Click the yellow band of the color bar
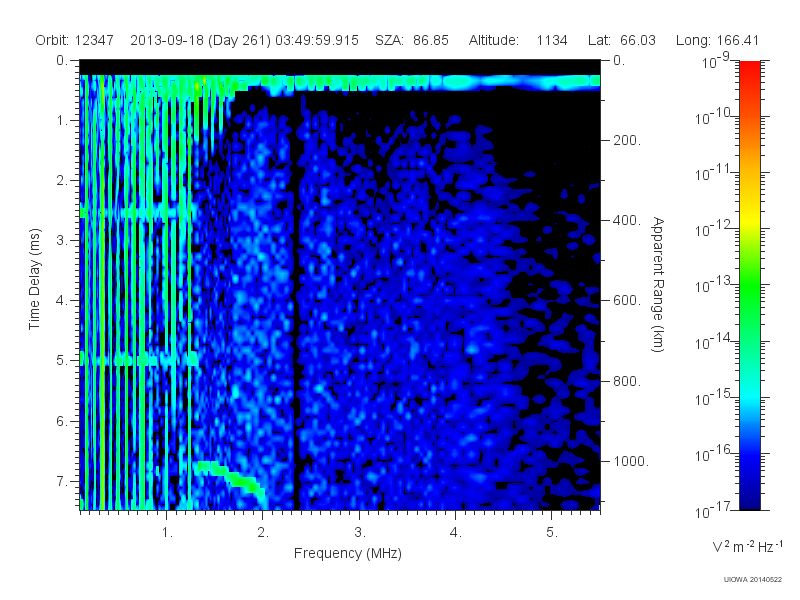Image resolution: width=800 pixels, height=600 pixels. coord(749,217)
